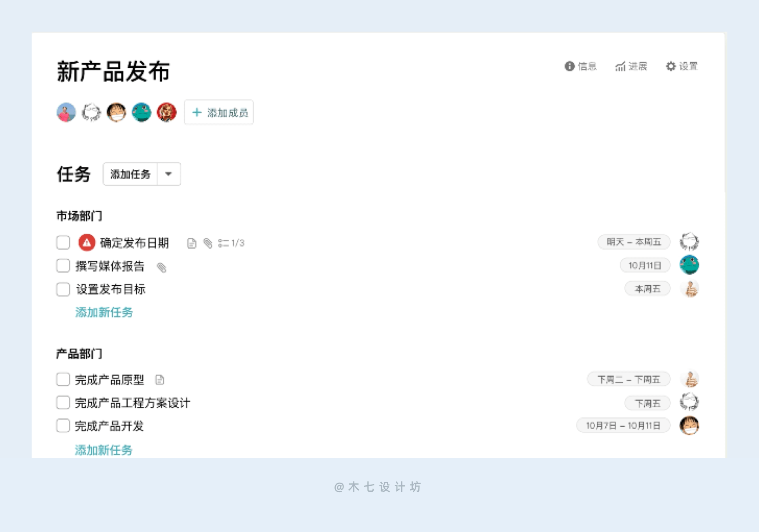Click the subtask checklist icon showing 1/3
This screenshot has width=759, height=532.
223,243
